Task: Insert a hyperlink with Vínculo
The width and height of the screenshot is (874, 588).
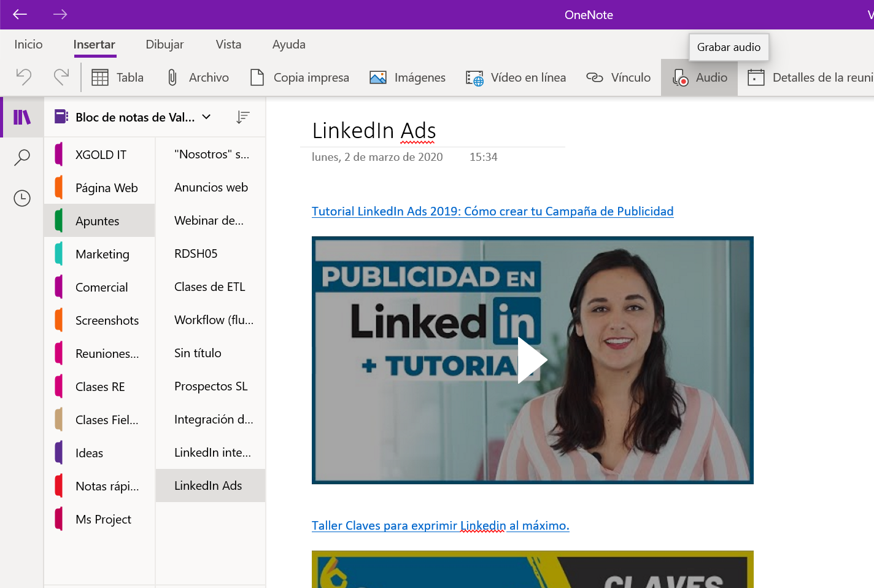Action: point(618,77)
